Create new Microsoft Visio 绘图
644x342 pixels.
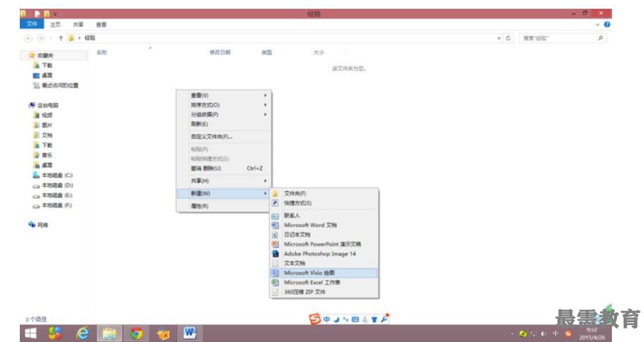pos(324,273)
